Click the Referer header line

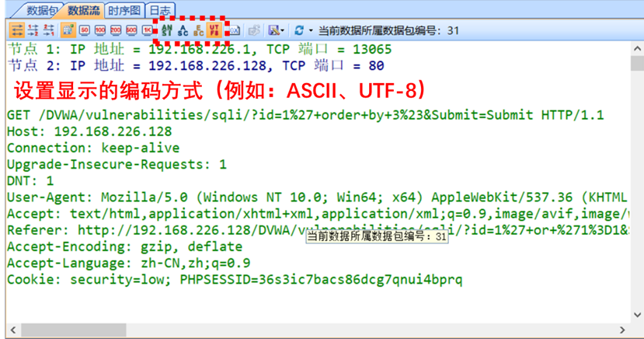(318, 230)
